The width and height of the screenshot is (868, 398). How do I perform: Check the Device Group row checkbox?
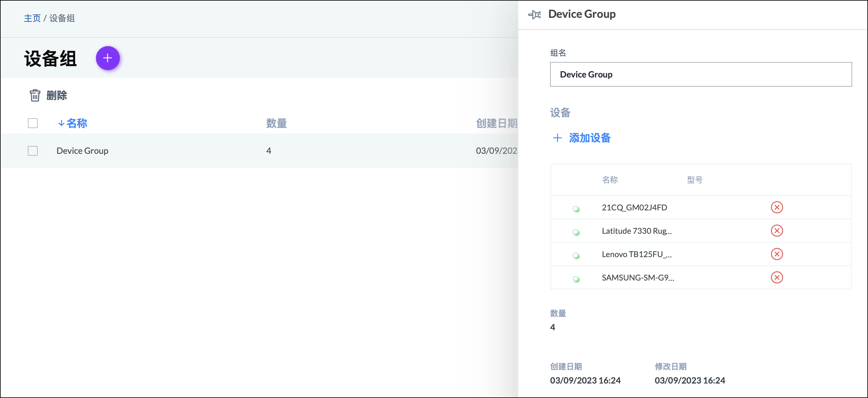(33, 151)
